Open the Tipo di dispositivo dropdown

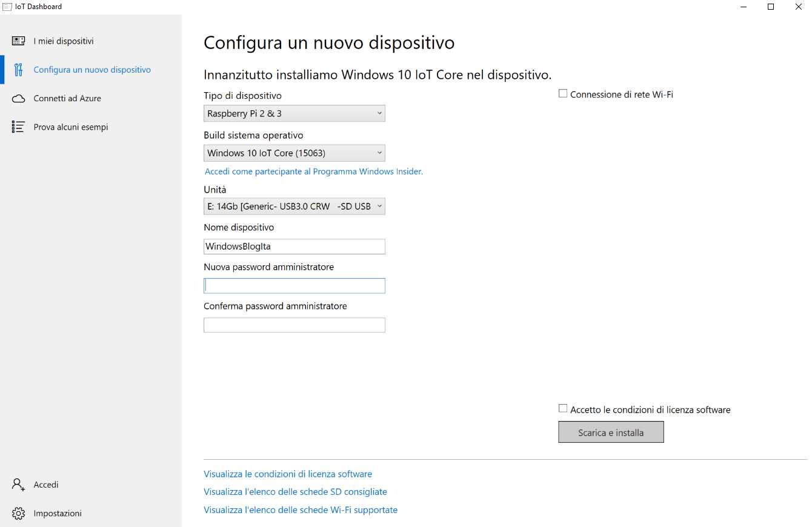[295, 113]
